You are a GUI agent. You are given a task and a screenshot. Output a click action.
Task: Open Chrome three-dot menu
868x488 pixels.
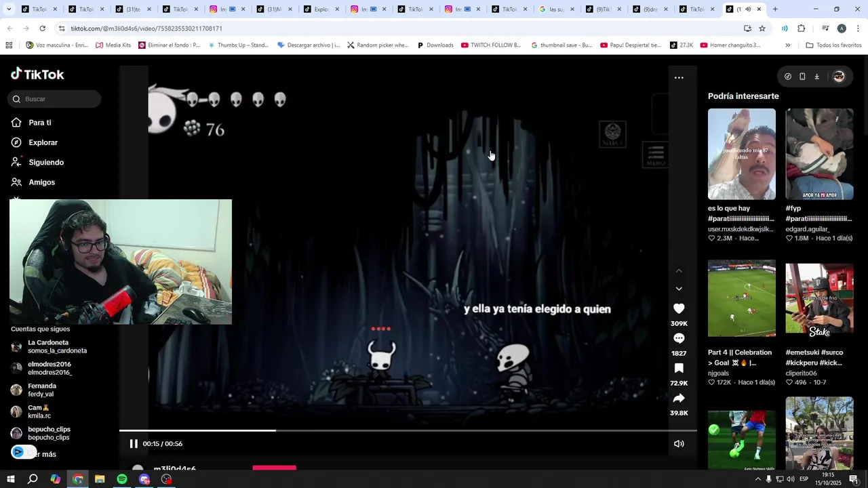click(x=858, y=28)
